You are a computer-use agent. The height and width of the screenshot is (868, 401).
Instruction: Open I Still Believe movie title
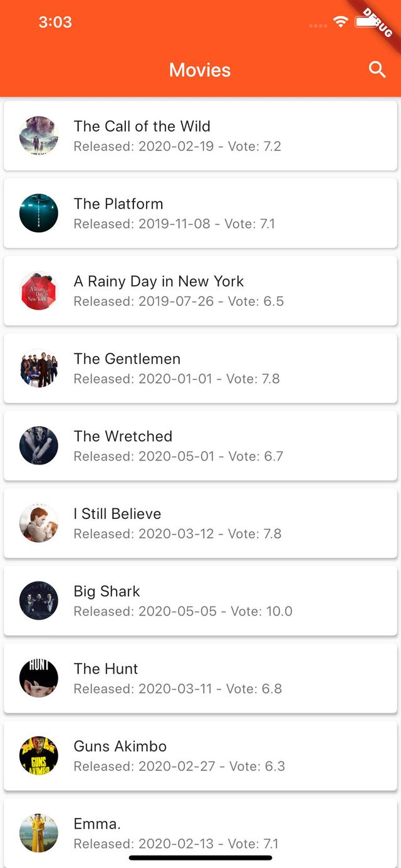point(117,514)
